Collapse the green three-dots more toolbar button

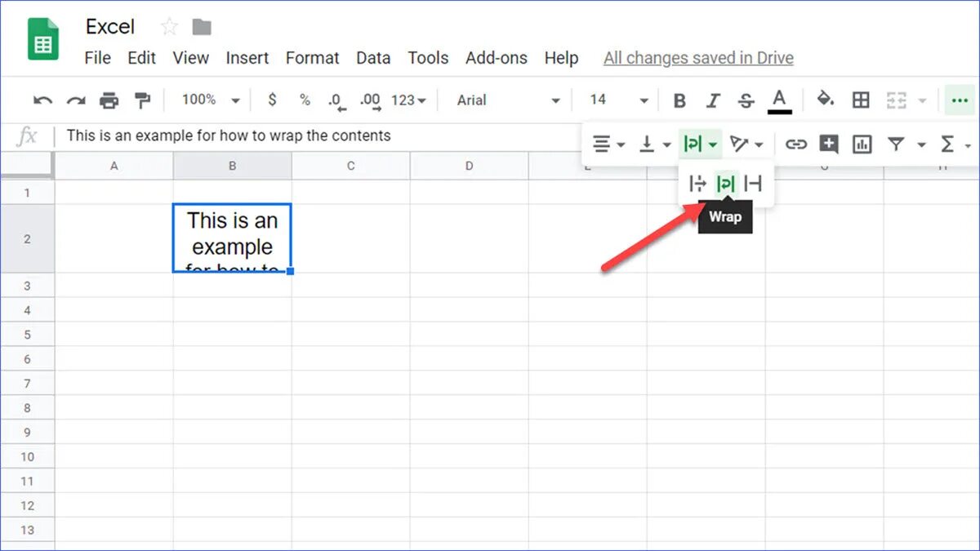pyautogui.click(x=958, y=100)
